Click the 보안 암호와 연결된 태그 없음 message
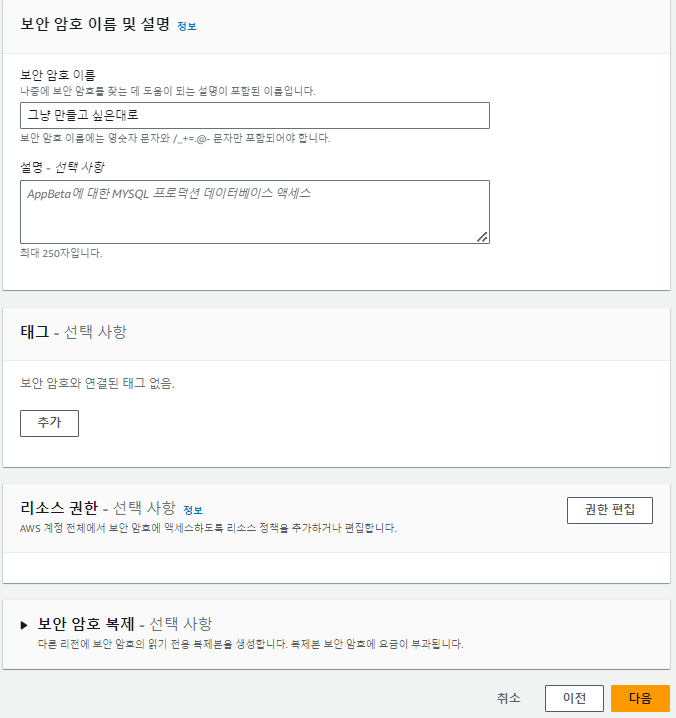This screenshot has height=718, width=676. pos(98,383)
